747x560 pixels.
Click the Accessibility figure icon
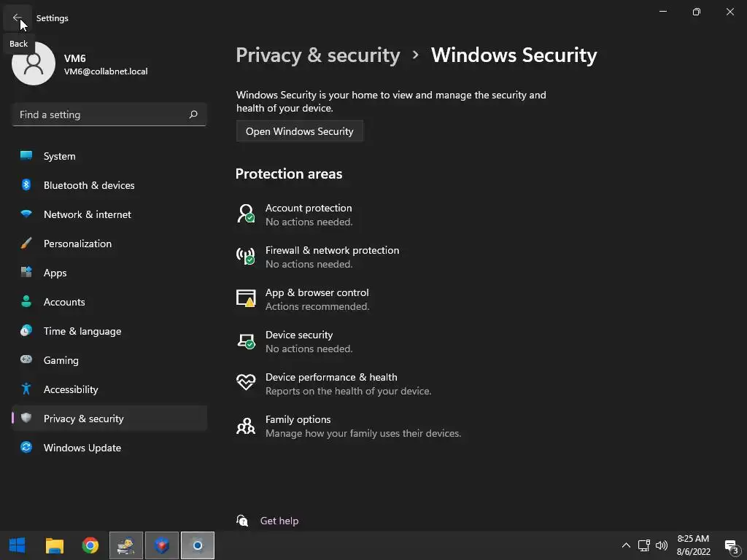[x=26, y=389]
